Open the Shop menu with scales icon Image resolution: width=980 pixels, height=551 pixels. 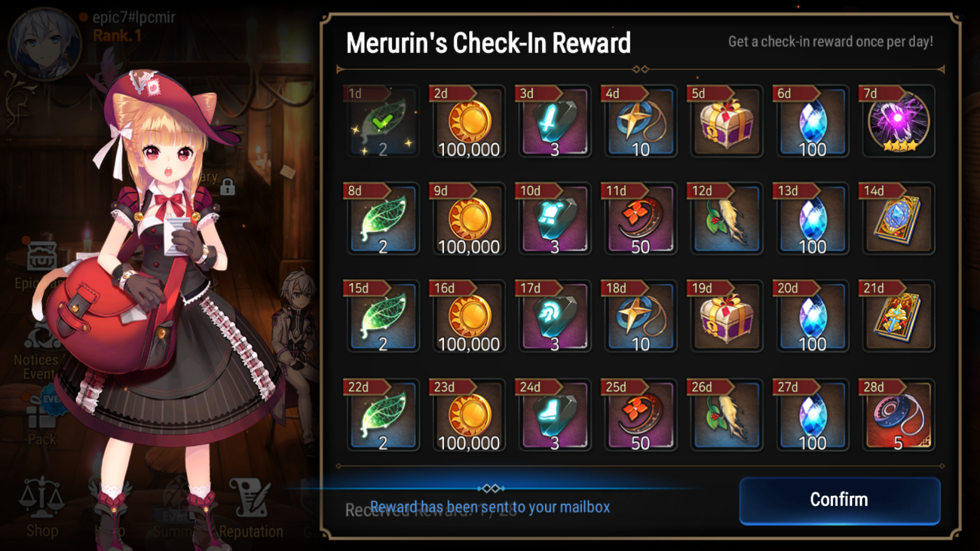pyautogui.click(x=42, y=508)
